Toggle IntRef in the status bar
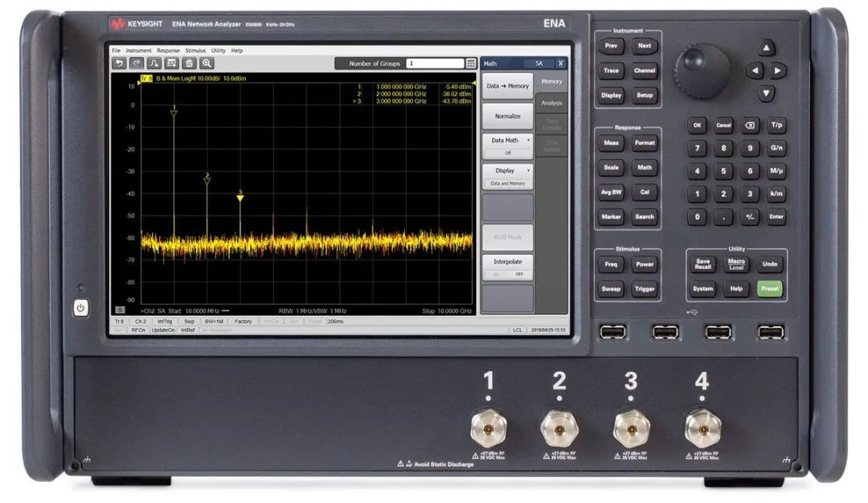Image resolution: width=868 pixels, height=503 pixels. pyautogui.click(x=188, y=330)
